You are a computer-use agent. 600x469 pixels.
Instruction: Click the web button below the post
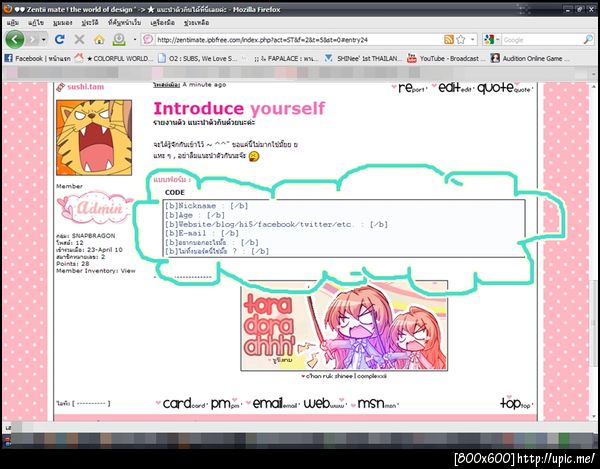pyautogui.click(x=324, y=404)
